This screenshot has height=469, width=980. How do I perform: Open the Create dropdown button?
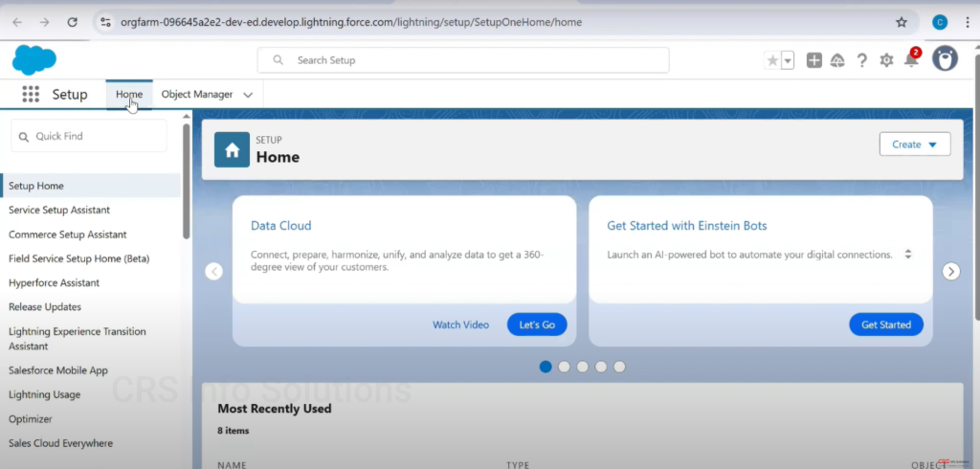click(x=914, y=145)
